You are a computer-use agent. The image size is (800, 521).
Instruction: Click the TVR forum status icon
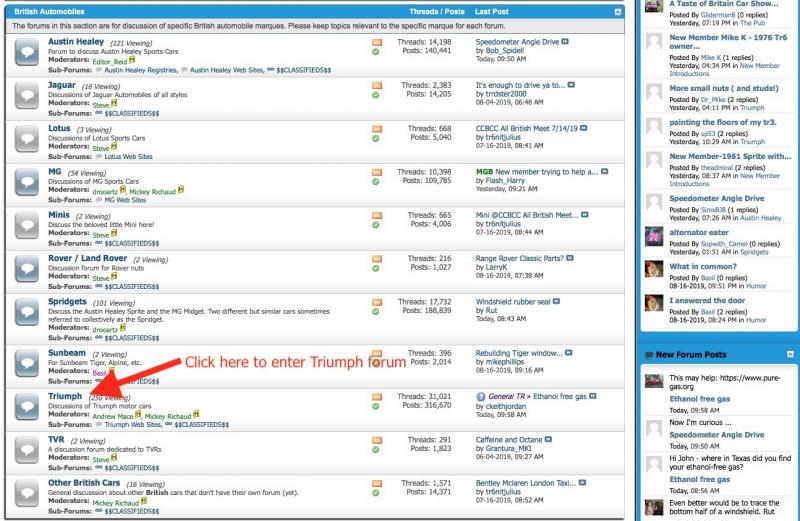pos(27,450)
